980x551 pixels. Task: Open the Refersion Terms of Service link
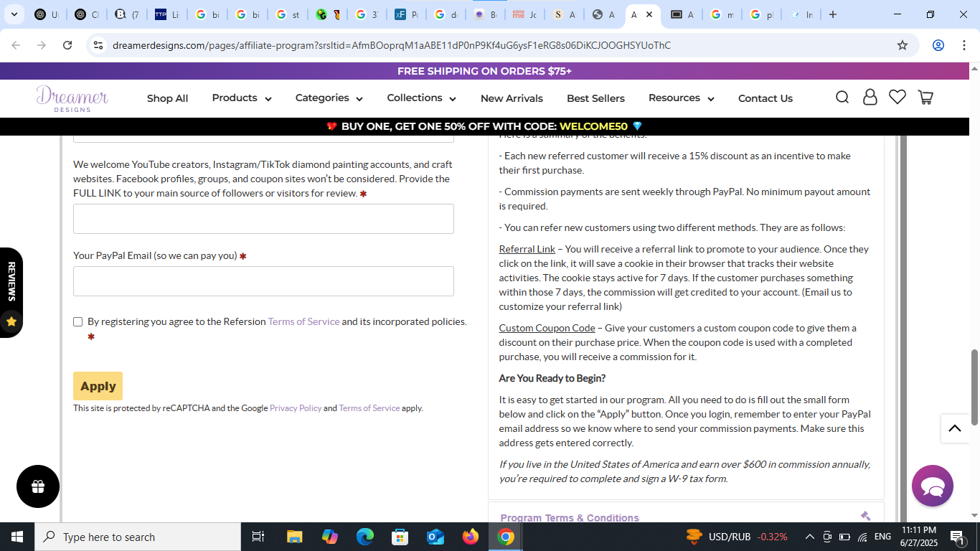click(x=303, y=321)
